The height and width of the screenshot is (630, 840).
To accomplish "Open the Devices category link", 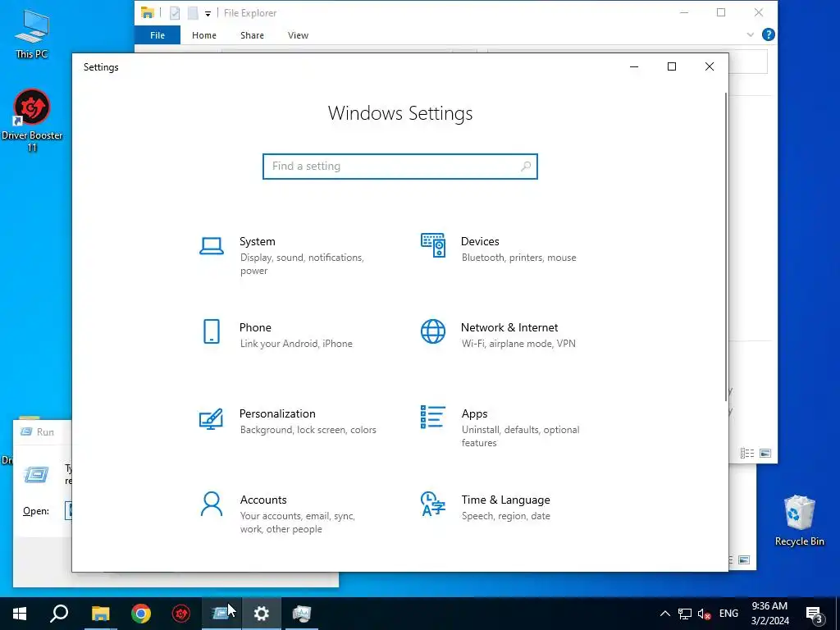I will pyautogui.click(x=480, y=242).
